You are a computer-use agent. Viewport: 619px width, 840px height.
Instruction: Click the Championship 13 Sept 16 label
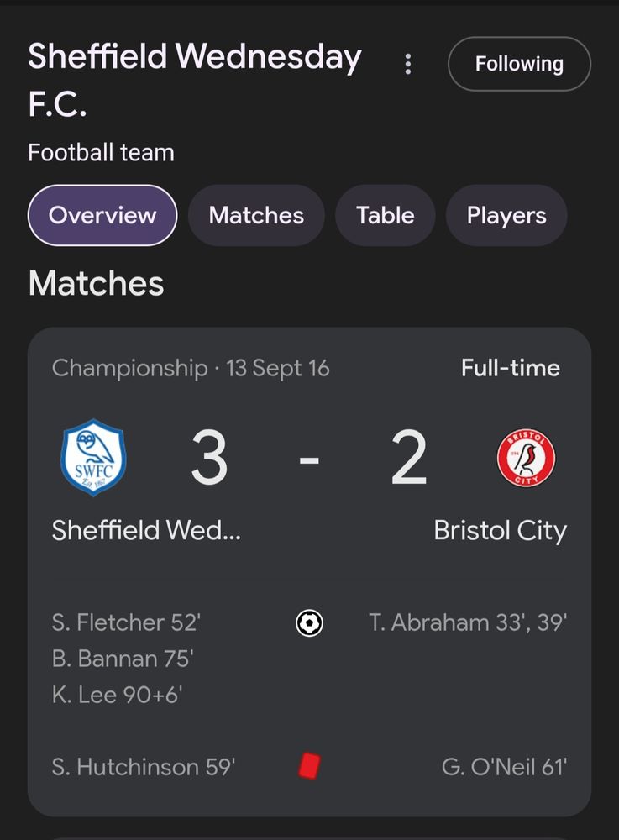[x=191, y=368]
